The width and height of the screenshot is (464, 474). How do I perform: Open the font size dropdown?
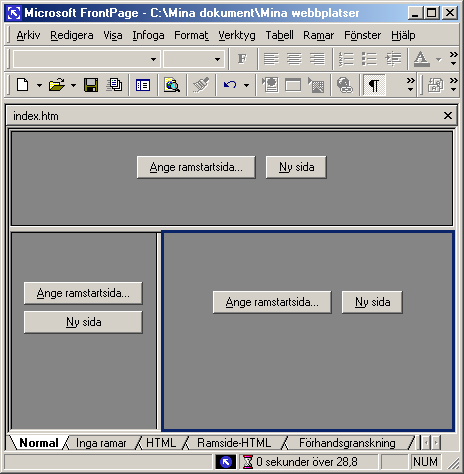[217, 59]
